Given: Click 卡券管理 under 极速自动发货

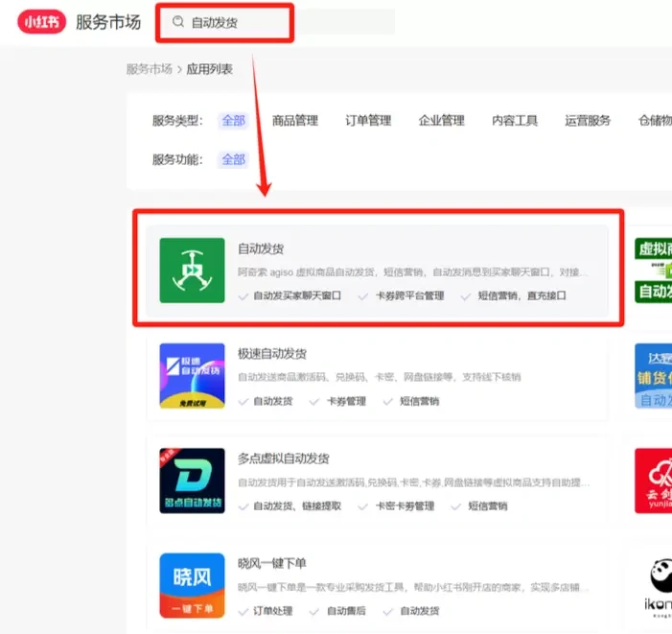Looking at the screenshot, I should pos(346,401).
